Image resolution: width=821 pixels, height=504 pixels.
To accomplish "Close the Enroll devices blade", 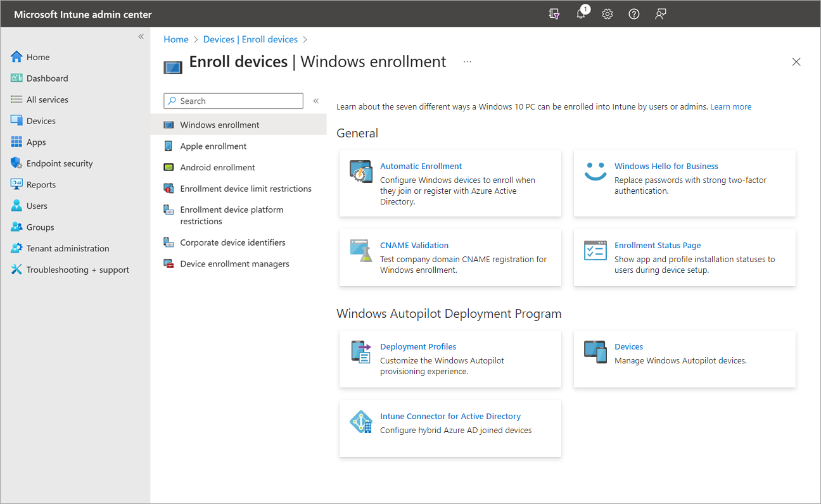I will 796,61.
